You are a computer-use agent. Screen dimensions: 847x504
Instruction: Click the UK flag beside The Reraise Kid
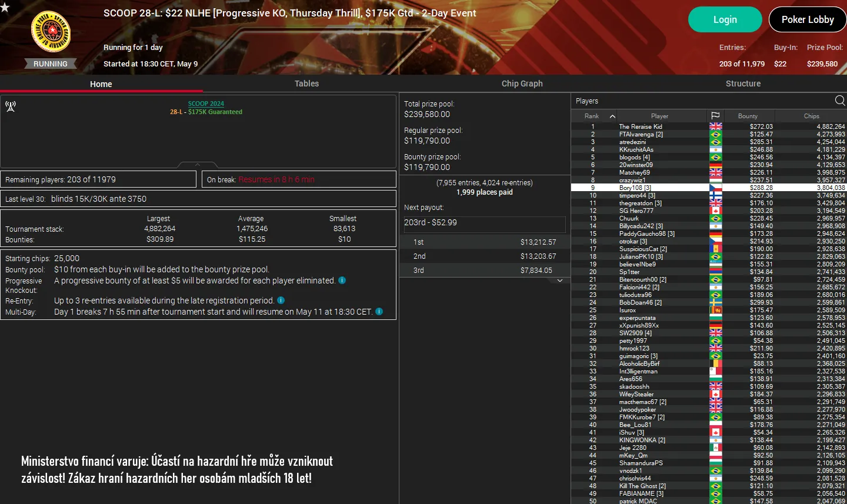[x=715, y=126]
